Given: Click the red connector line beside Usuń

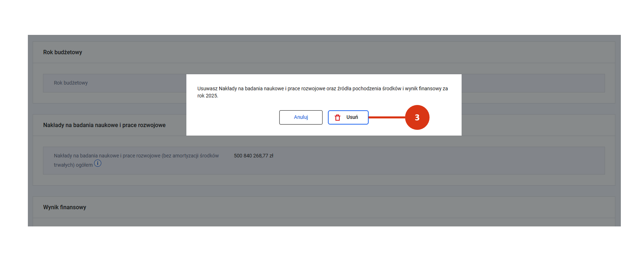Looking at the screenshot, I should (387, 117).
